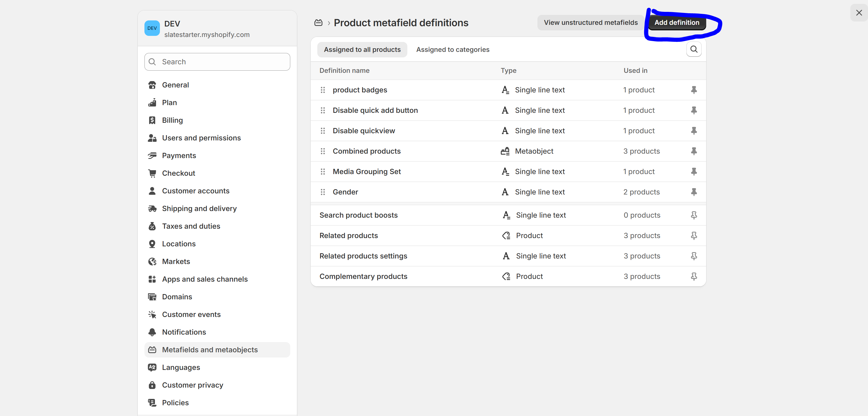This screenshot has width=868, height=416.
Task: Click the Customer events cursor icon
Action: (x=152, y=314)
